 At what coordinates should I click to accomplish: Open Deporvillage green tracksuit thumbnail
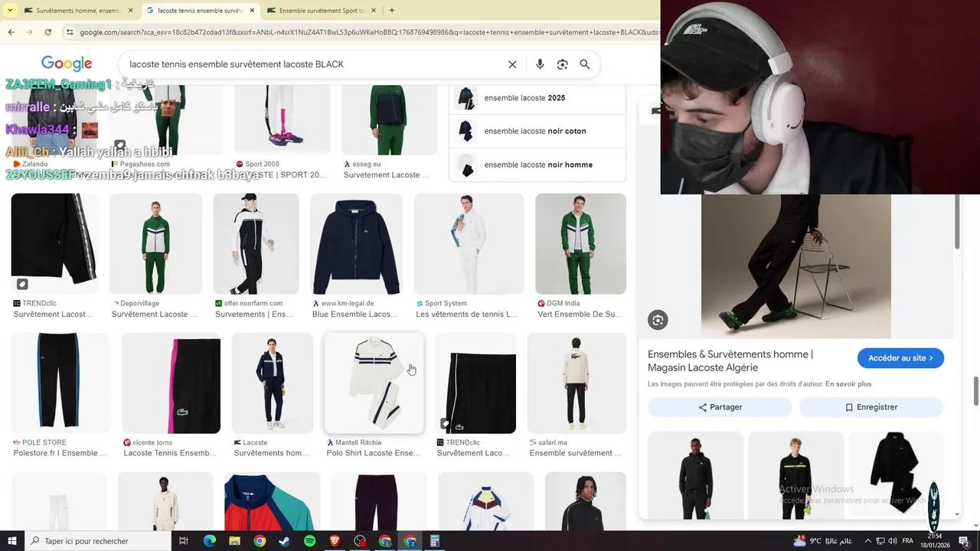tap(155, 244)
